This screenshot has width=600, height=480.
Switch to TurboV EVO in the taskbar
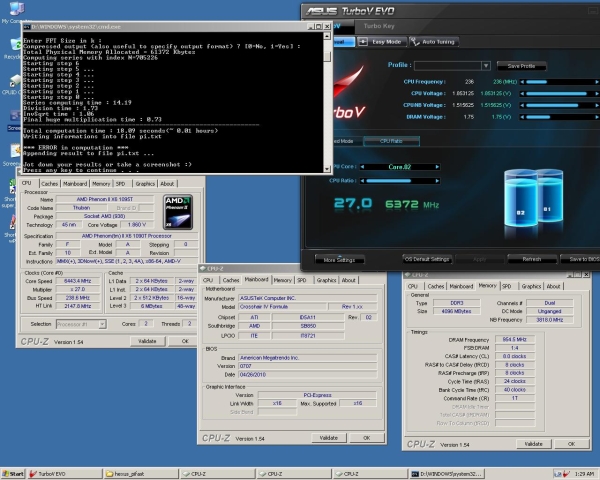(x=64, y=474)
